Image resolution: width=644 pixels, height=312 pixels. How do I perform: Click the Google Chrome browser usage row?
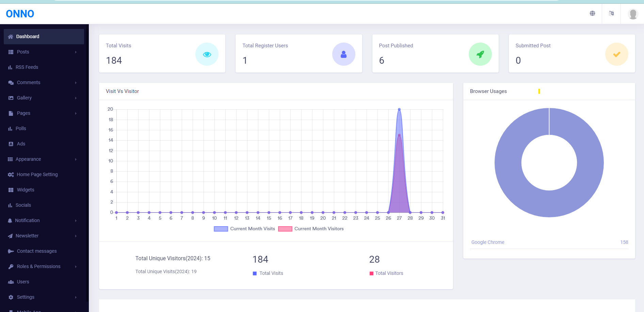[x=549, y=242]
